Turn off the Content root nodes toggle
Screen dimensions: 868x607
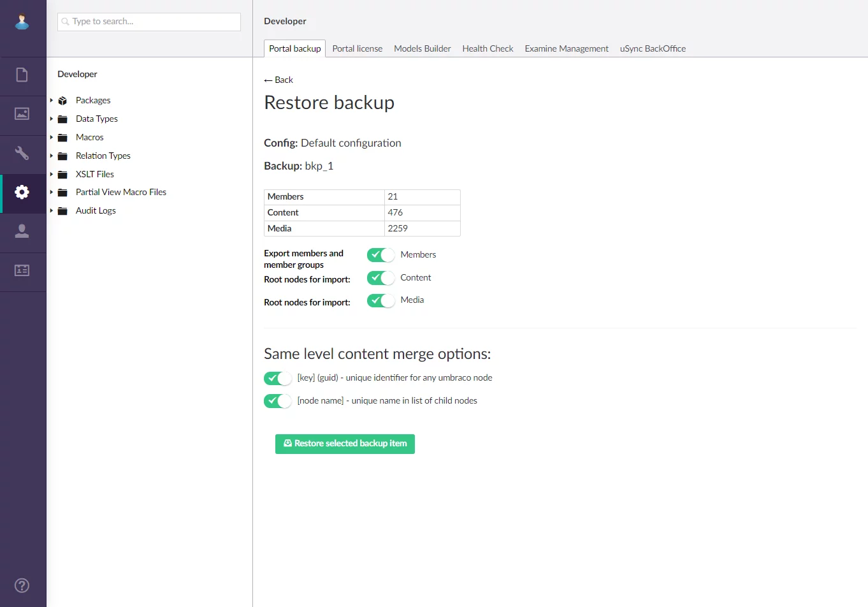point(380,278)
